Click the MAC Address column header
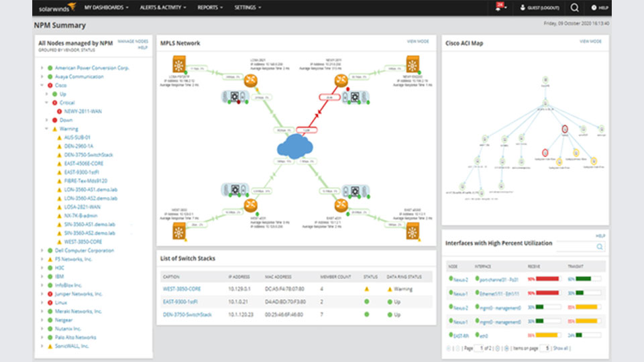This screenshot has width=644, height=362. point(278,277)
